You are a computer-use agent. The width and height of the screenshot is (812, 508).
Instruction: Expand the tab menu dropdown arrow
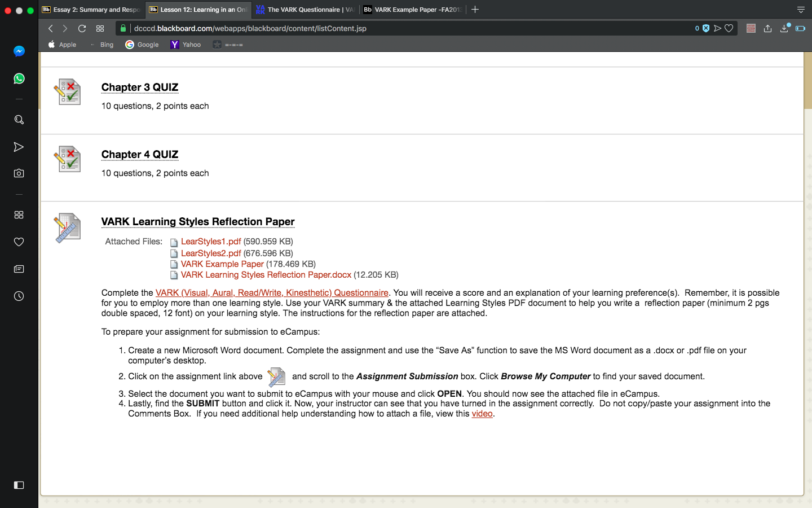[801, 10]
